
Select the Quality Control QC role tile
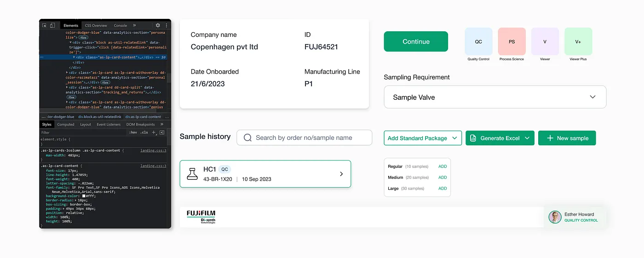click(x=478, y=41)
